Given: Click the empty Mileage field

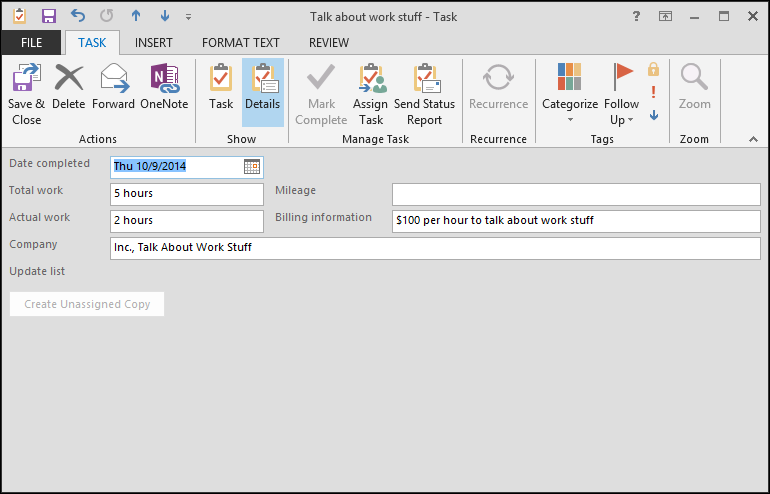Looking at the screenshot, I should pos(576,194).
